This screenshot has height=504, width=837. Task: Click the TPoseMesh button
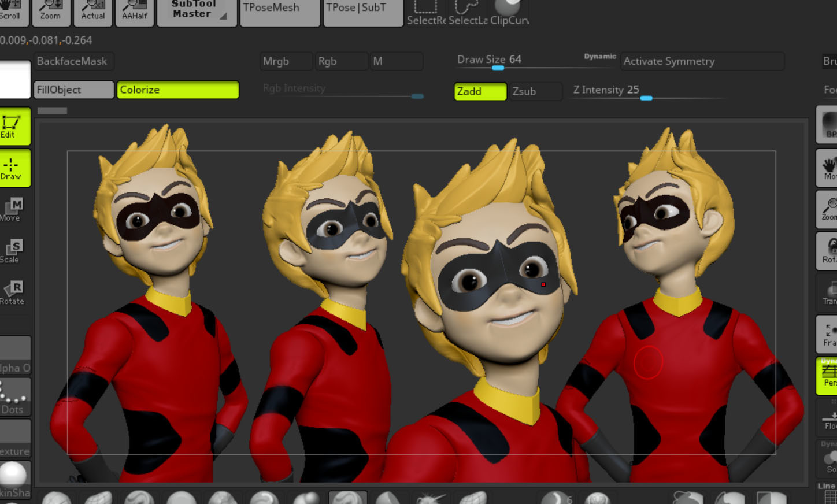pyautogui.click(x=280, y=12)
